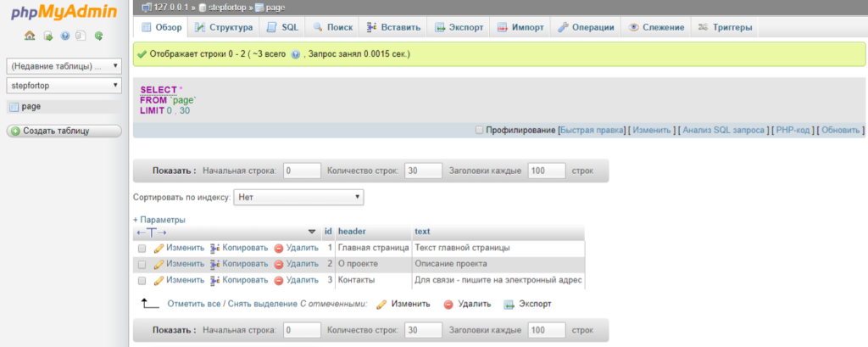The height and width of the screenshot is (347, 868).
Task: Open the Слежение tab
Action: pos(657,27)
